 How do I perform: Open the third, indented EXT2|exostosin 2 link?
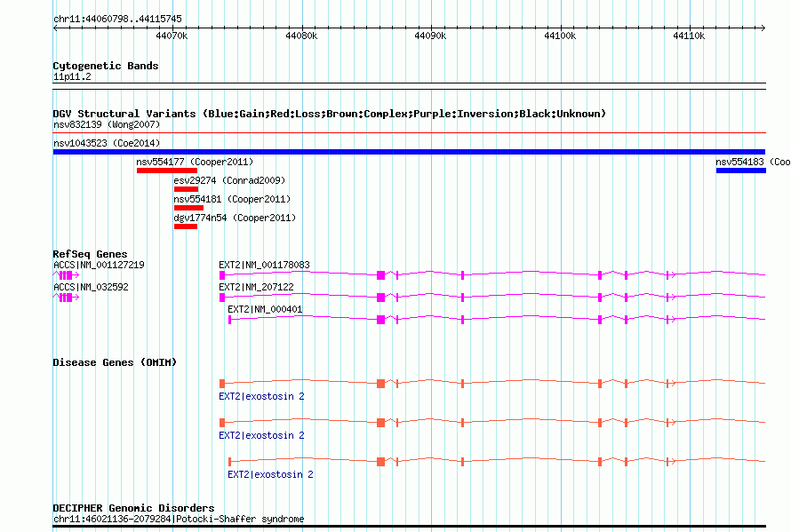click(270, 474)
